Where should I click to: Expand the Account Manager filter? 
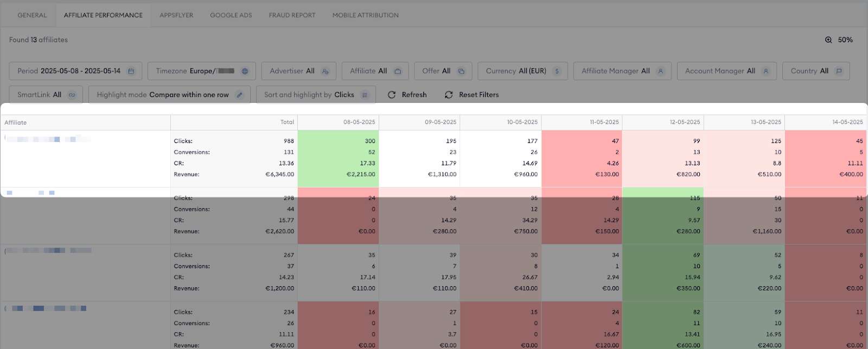[x=726, y=71]
